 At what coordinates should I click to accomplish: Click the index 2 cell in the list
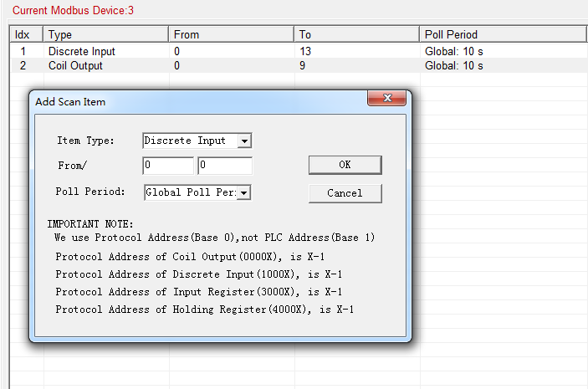pyautogui.click(x=23, y=65)
